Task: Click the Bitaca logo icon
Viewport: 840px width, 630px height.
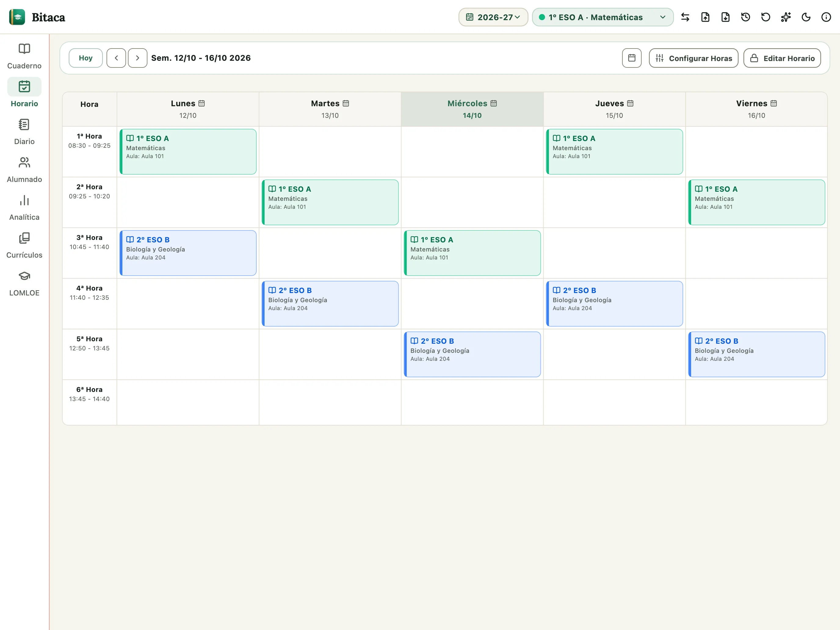Action: (17, 17)
